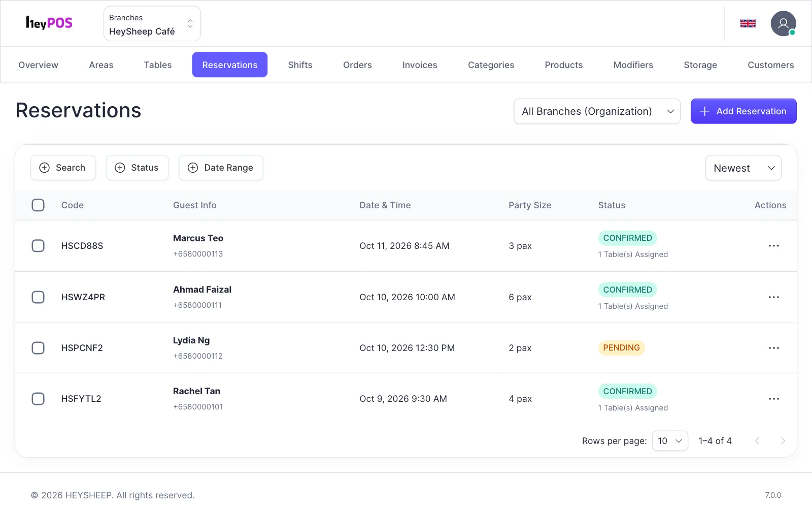
Task: Open the Storage tab
Action: tap(700, 65)
